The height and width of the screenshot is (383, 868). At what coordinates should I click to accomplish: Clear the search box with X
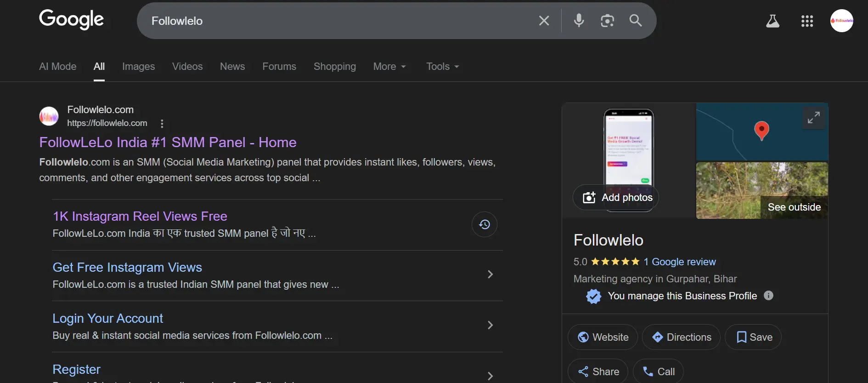(544, 21)
